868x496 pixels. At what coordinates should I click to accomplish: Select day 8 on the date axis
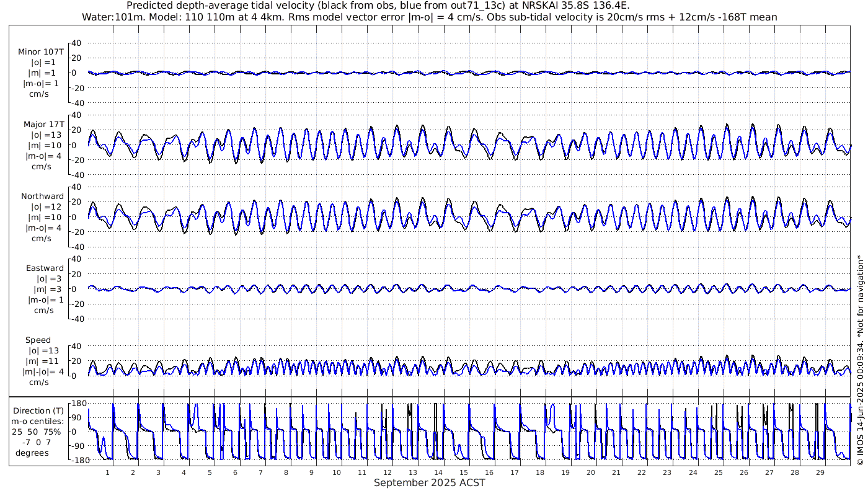point(286,472)
